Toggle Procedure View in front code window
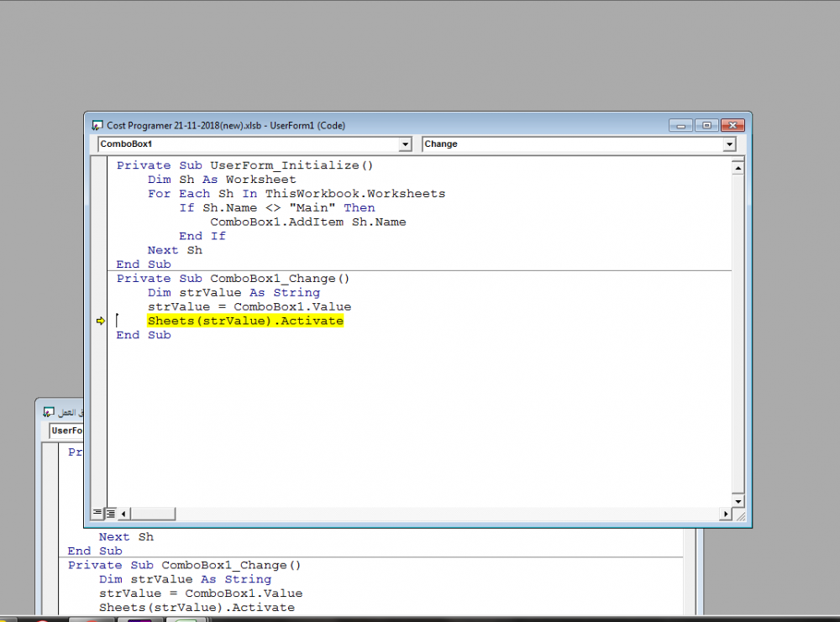Viewport: 840px width, 622px height. coord(97,513)
